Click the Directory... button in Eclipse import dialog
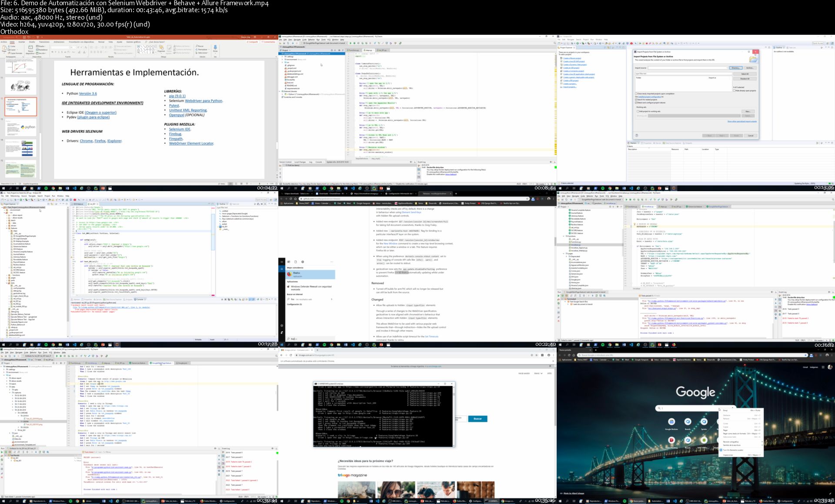835x504 pixels. click(x=736, y=68)
